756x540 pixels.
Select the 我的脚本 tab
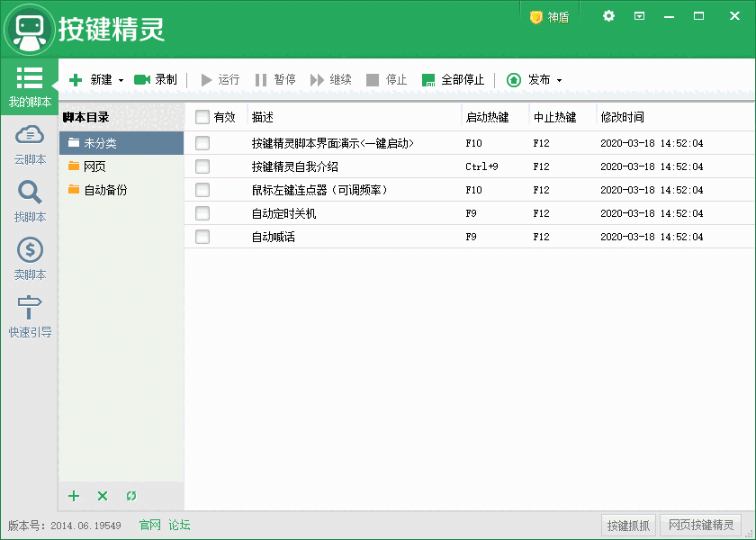(x=30, y=87)
